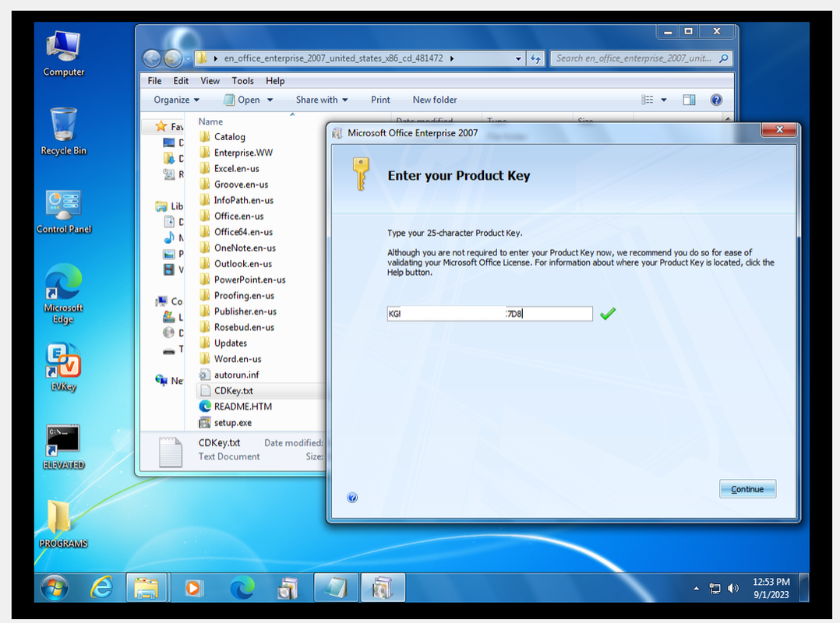This screenshot has width=840, height=623.
Task: Open the Control Panel desktop icon
Action: [x=63, y=211]
